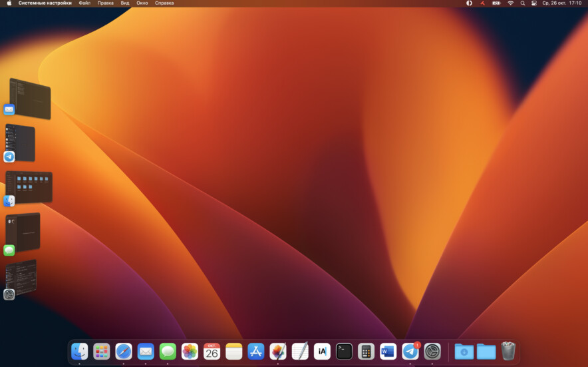Open Messages from the Dock
Viewport: 588px width, 367px height.
tap(168, 352)
